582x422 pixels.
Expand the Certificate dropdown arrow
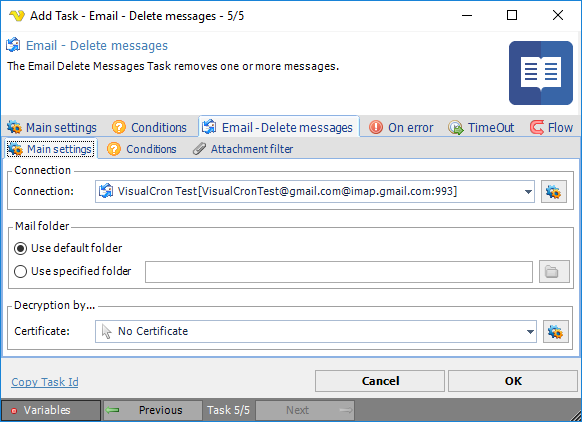pyautogui.click(x=530, y=331)
